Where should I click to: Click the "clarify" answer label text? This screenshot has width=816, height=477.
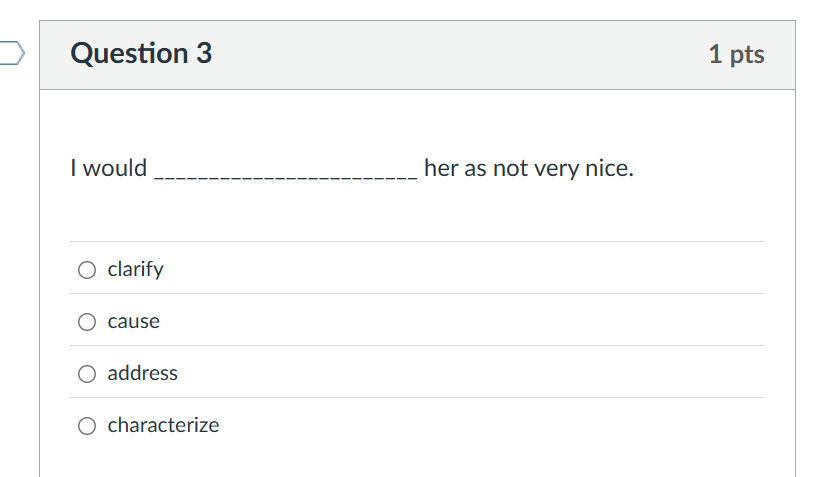tap(135, 269)
